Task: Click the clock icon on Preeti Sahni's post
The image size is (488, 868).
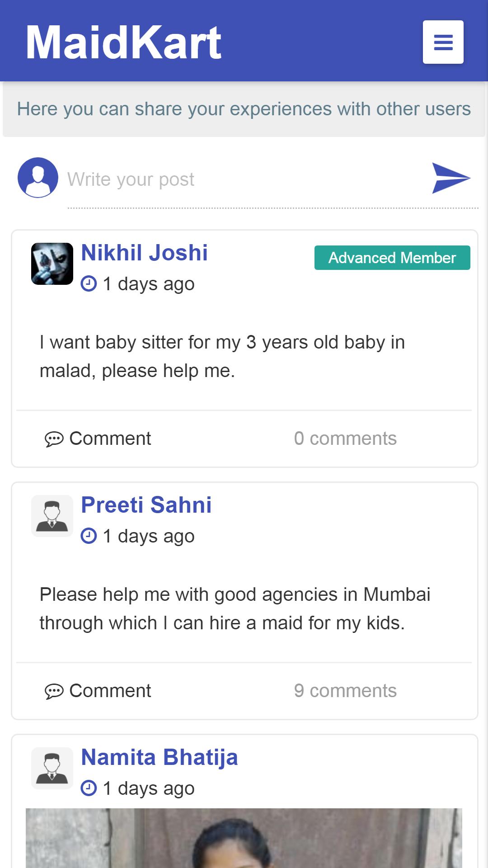Action: (89, 536)
